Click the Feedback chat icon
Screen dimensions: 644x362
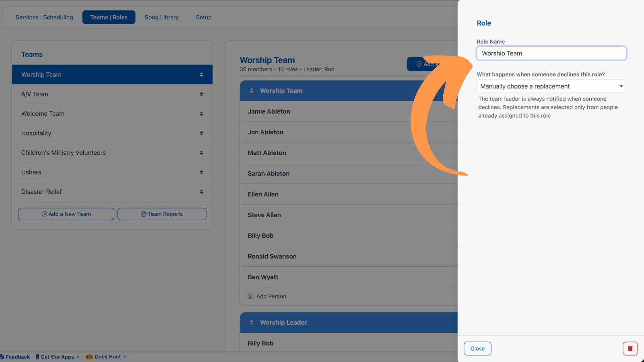[x=2, y=357]
